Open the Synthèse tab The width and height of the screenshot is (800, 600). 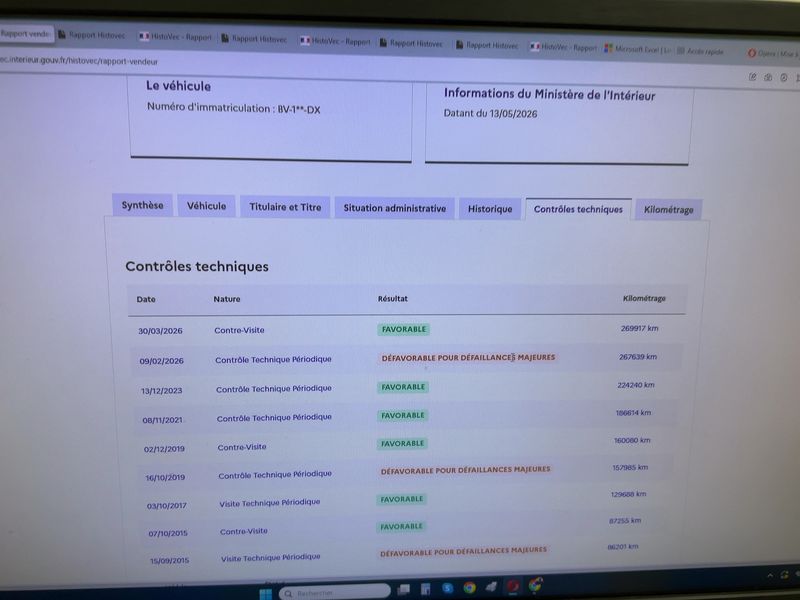142,205
